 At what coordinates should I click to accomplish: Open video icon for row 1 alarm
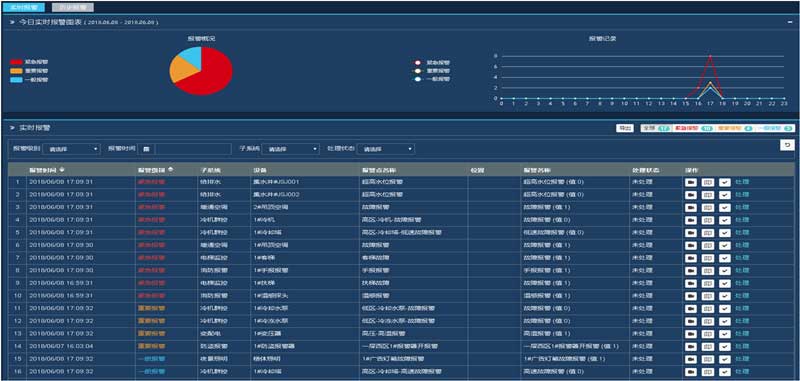pyautogui.click(x=690, y=182)
